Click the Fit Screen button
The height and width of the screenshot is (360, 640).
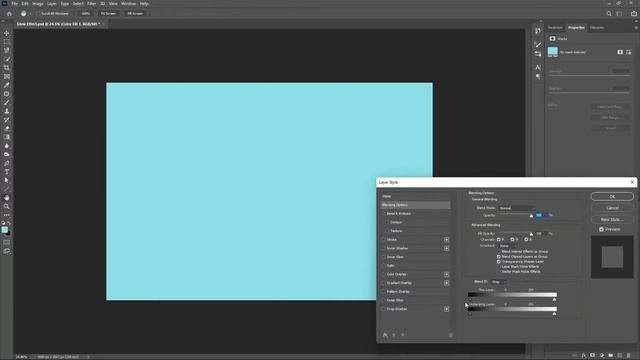(x=108, y=13)
